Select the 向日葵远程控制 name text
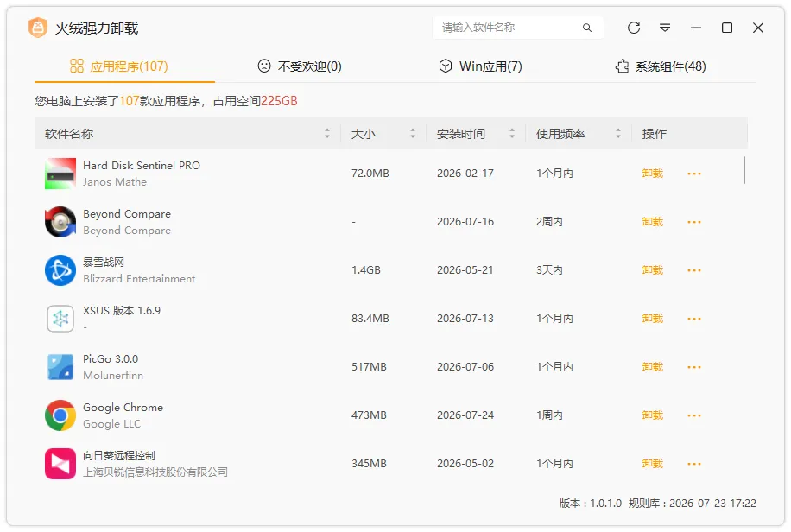Image resolution: width=791 pixels, height=532 pixels. [119, 455]
